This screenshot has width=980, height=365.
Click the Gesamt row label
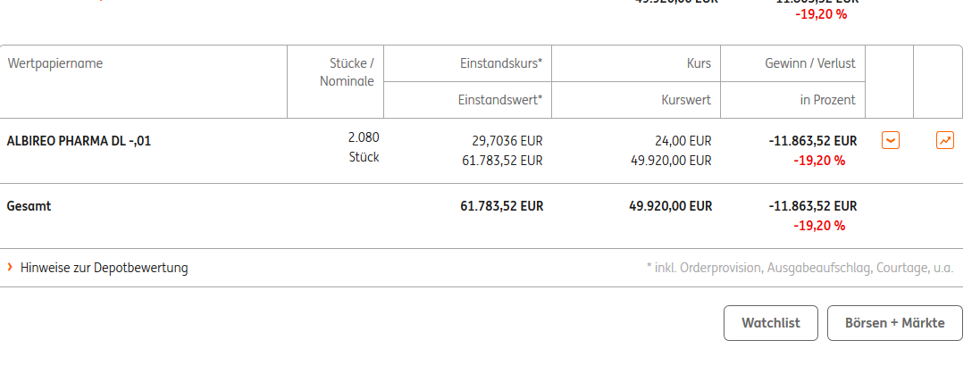pyautogui.click(x=29, y=206)
